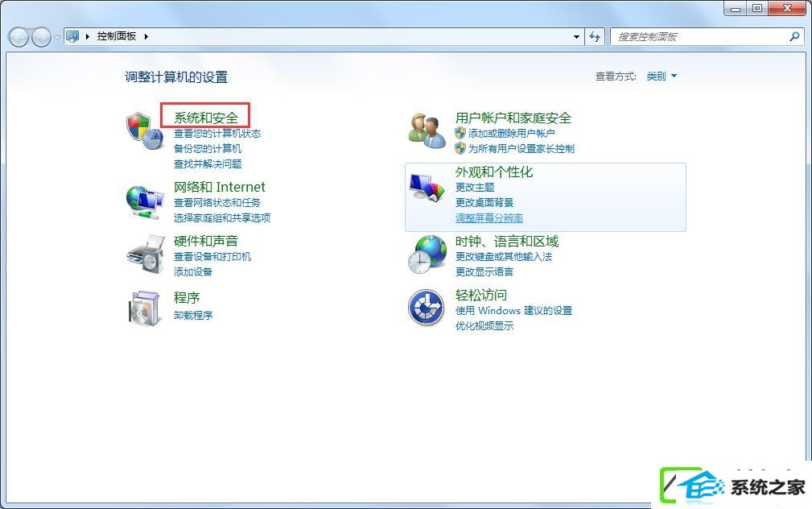This screenshot has height=509, width=812.
Task: Close the Control Panel window
Action: click(x=786, y=8)
